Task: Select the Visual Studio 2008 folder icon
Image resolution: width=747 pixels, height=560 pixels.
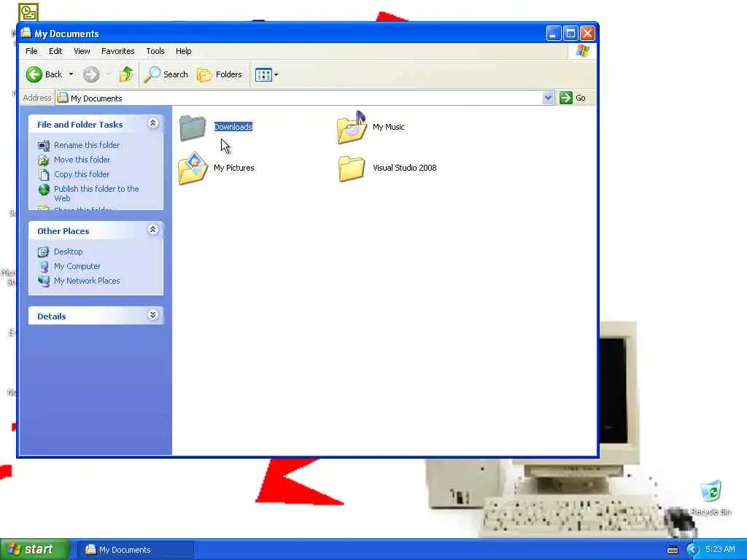Action: click(352, 168)
